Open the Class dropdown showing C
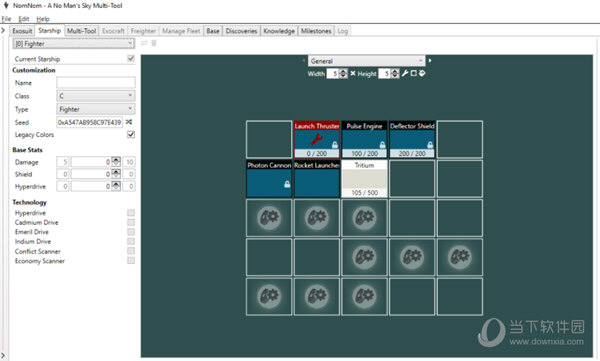Image resolution: width=600 pixels, height=361 pixels. 96,96
